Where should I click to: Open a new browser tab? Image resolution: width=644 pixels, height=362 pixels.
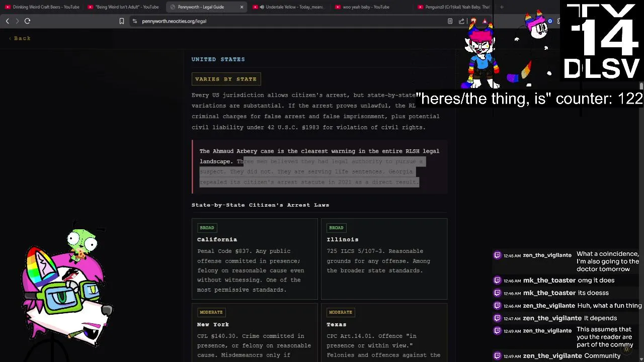tap(502, 7)
